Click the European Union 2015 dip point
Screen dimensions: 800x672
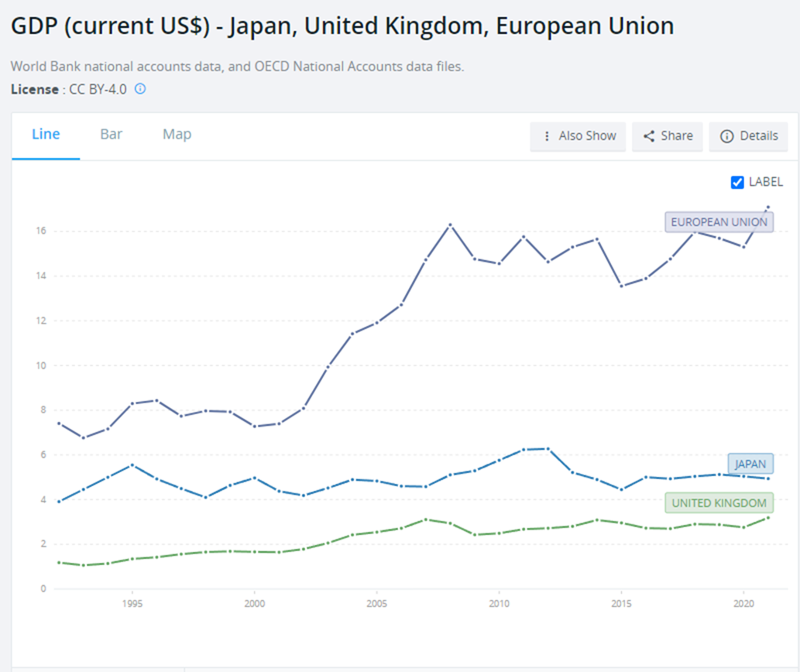(x=621, y=286)
